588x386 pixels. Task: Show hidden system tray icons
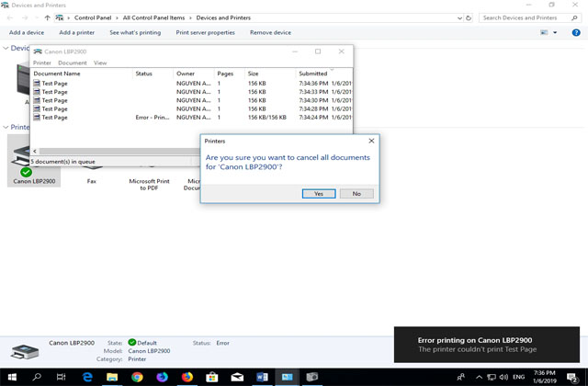(x=479, y=377)
